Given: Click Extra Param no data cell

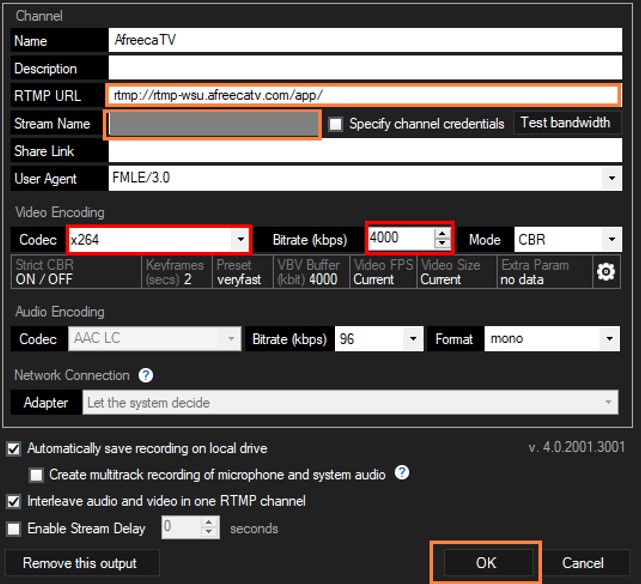Looking at the screenshot, I should [x=545, y=272].
